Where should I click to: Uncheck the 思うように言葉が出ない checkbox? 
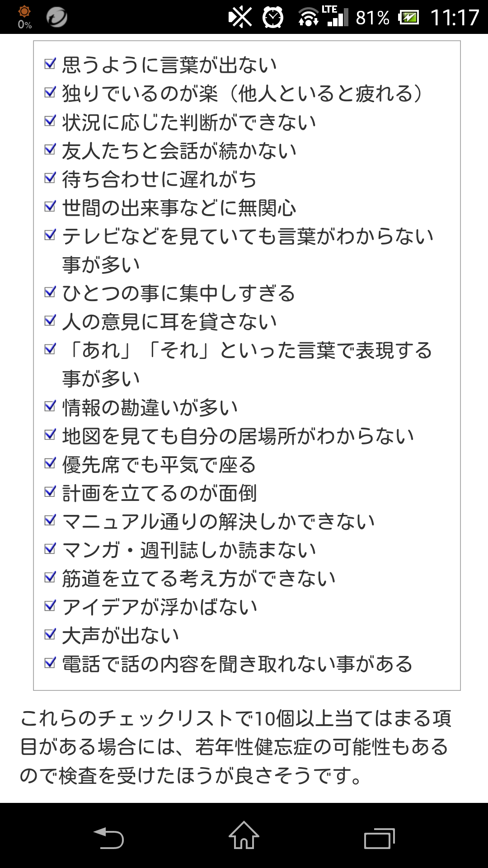(x=50, y=64)
